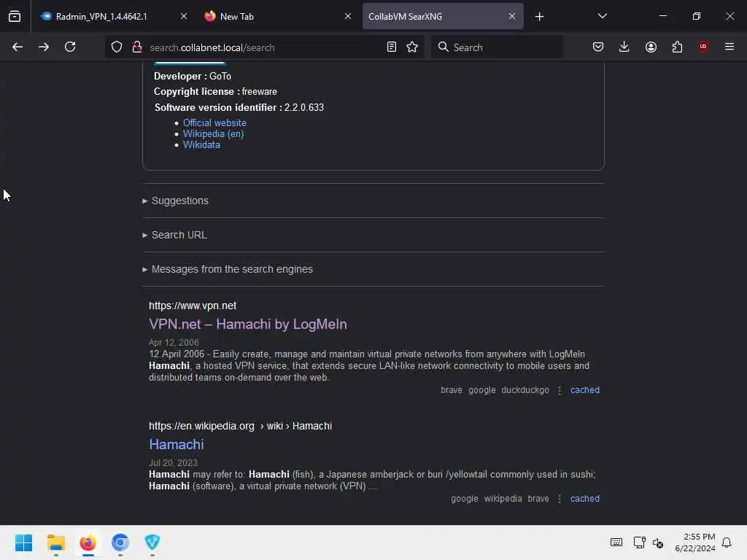
Task: Click the magnifier icon in search box
Action: point(444,47)
